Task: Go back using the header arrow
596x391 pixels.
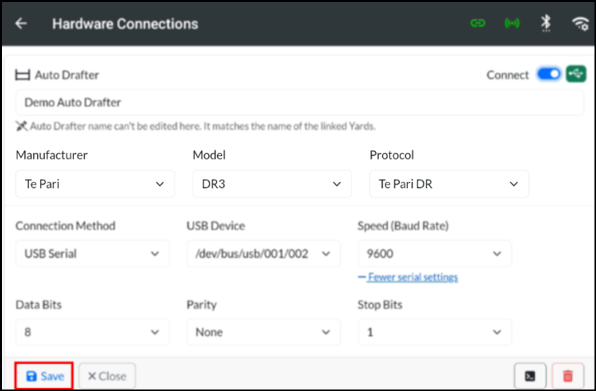Action: (x=21, y=24)
